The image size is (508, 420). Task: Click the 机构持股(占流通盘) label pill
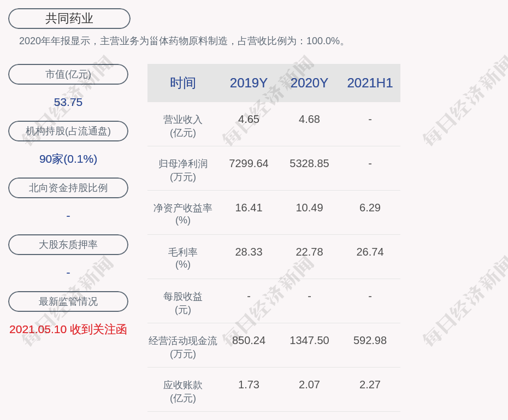tap(68, 131)
